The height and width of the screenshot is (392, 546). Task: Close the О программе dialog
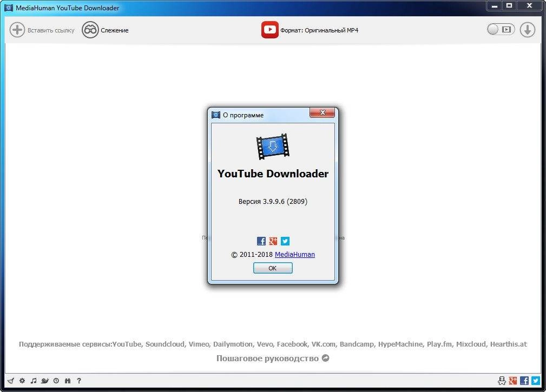point(322,112)
